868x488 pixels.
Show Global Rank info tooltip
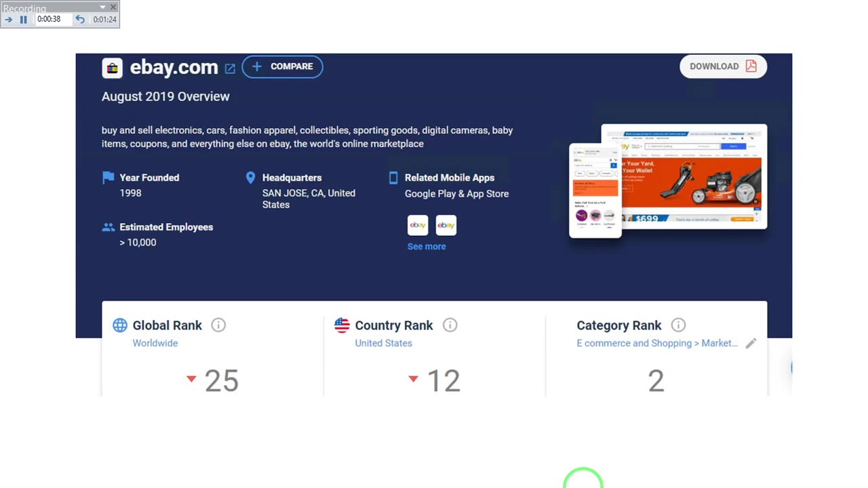[x=218, y=325]
